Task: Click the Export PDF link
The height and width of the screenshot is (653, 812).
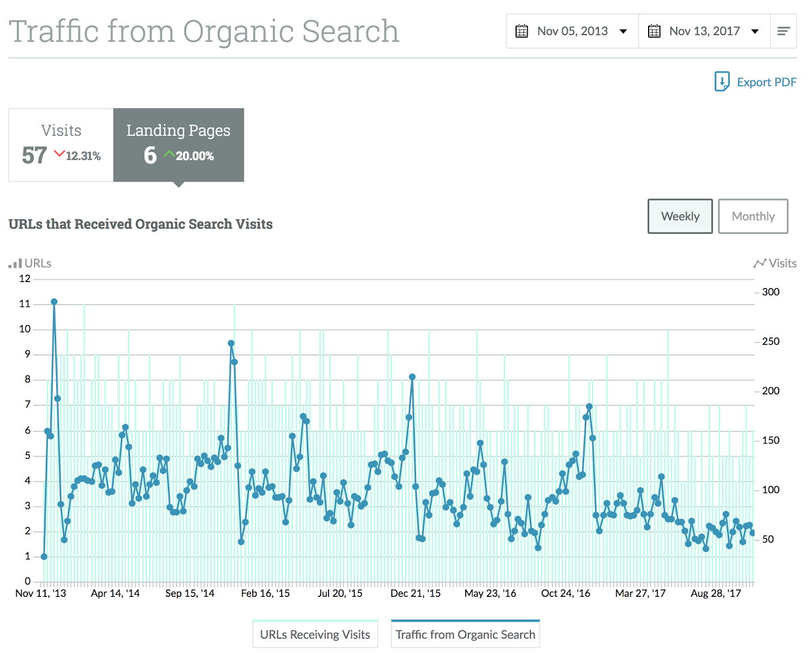Action: point(766,82)
